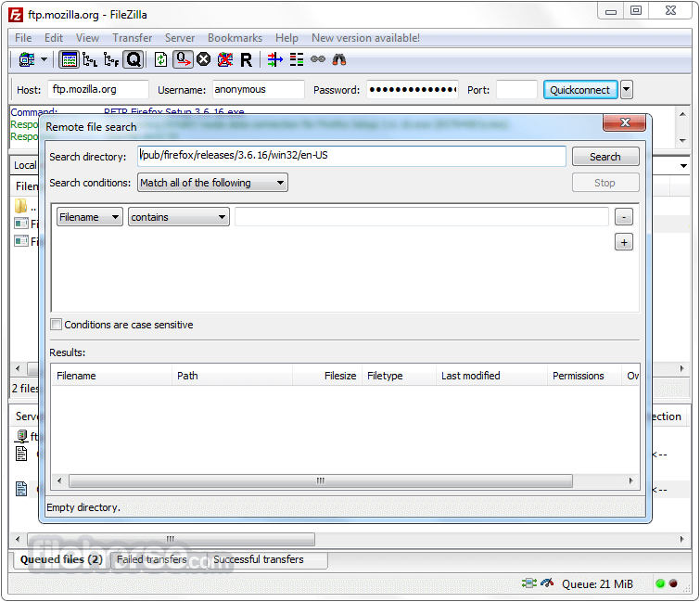This screenshot has height=602, width=700.
Task: Open the File menu
Action: point(23,38)
